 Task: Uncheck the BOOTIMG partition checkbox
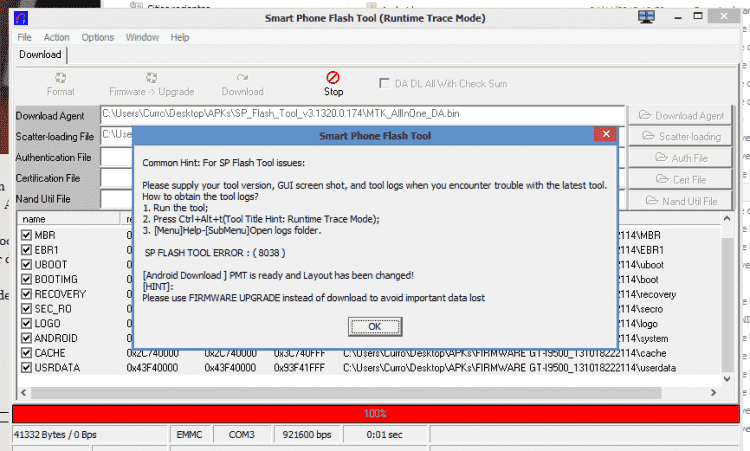tap(26, 279)
